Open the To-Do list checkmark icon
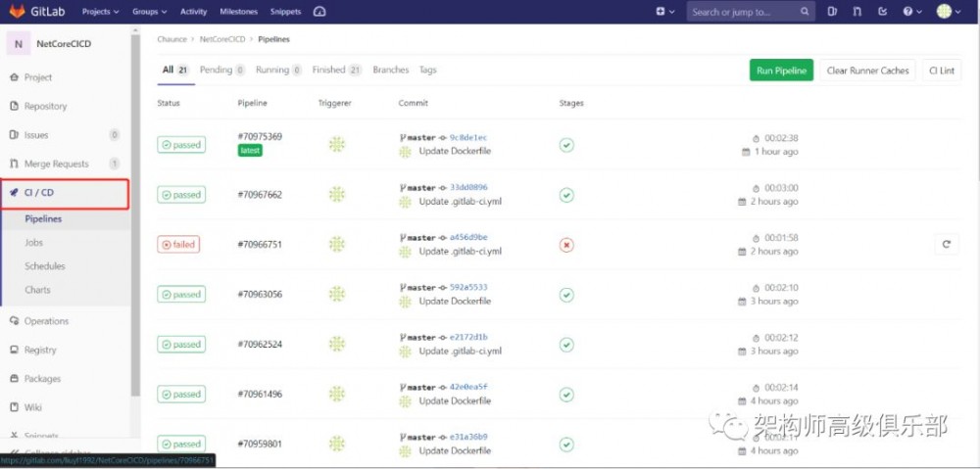Image resolution: width=980 pixels, height=469 pixels. tap(883, 12)
